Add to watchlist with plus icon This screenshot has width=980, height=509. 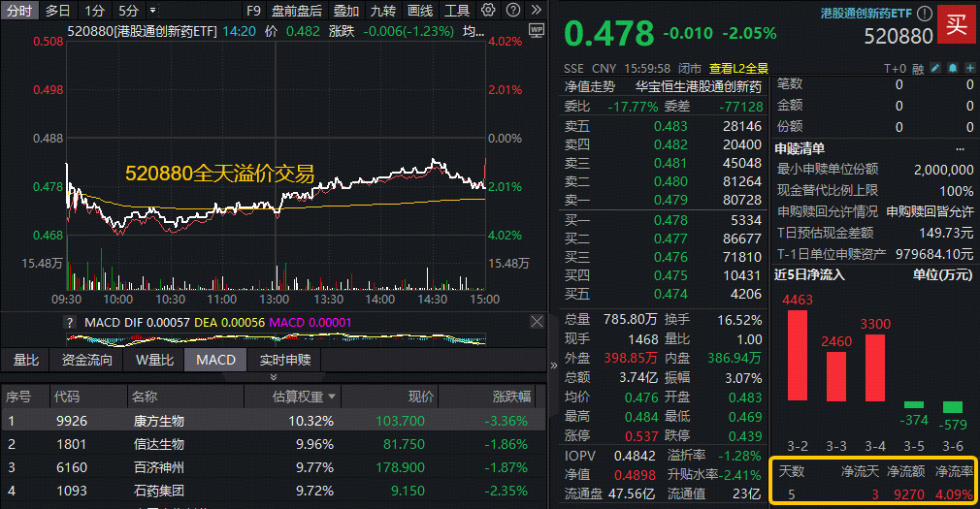click(969, 69)
